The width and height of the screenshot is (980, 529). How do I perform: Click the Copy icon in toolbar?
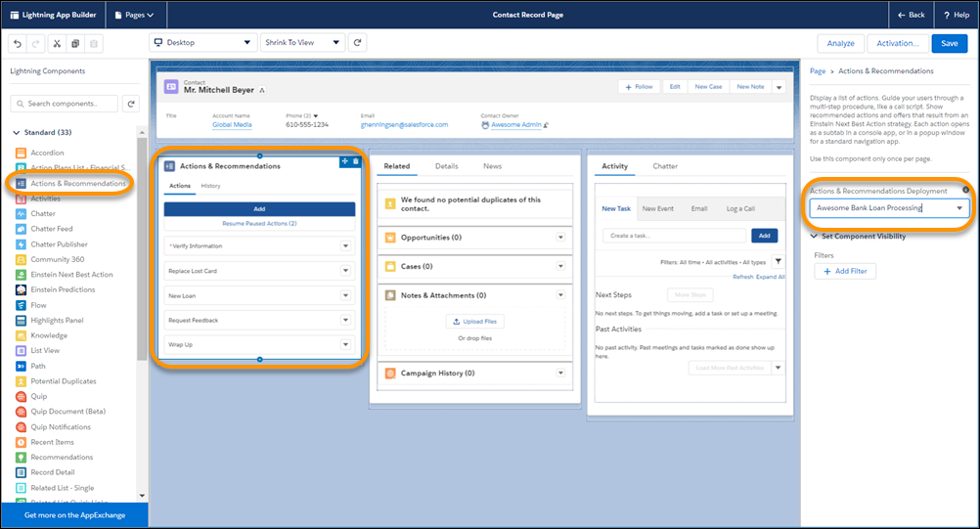(75, 43)
